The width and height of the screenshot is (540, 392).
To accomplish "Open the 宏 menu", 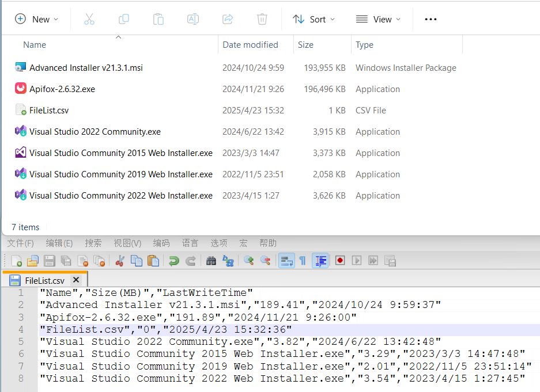I will click(243, 243).
